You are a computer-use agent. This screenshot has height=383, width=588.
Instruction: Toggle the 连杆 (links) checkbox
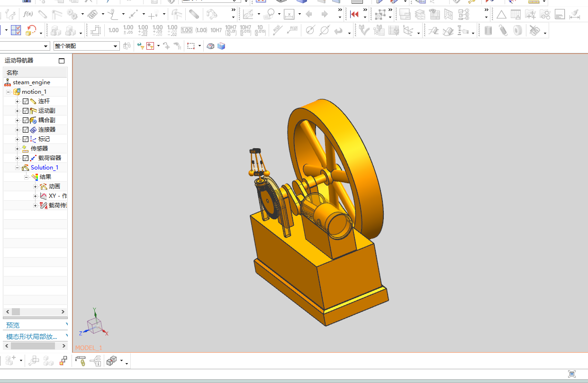pos(26,101)
